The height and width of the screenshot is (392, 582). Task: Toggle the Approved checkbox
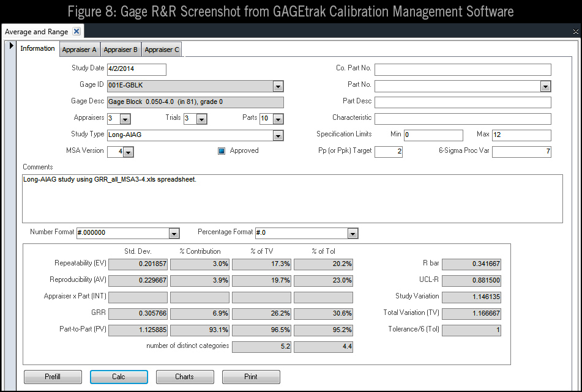pos(222,150)
